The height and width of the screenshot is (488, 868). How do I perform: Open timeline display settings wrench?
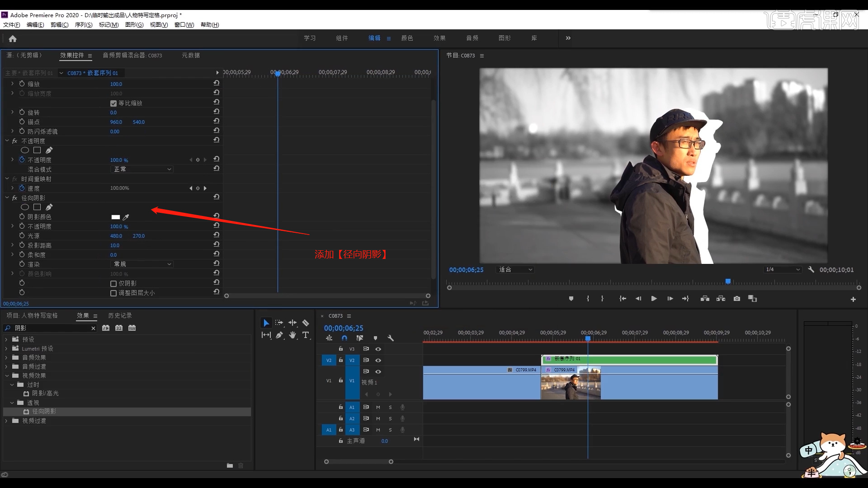pos(391,338)
